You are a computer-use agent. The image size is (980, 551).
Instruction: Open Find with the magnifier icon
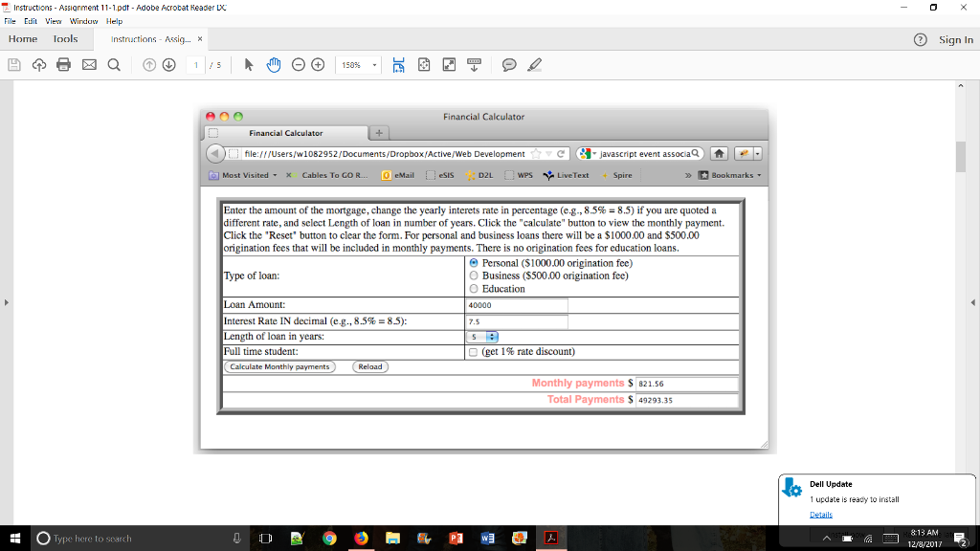coord(114,64)
